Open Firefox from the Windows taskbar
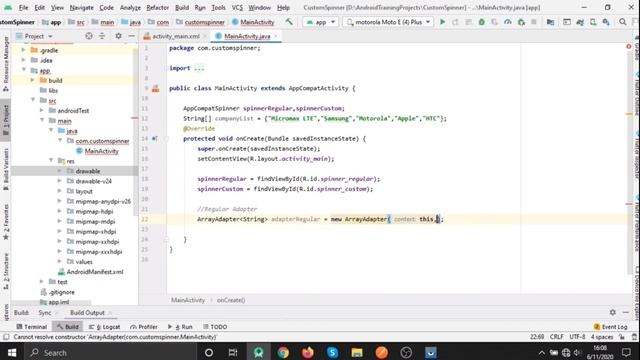This screenshot has width=640, height=360. tap(308, 352)
